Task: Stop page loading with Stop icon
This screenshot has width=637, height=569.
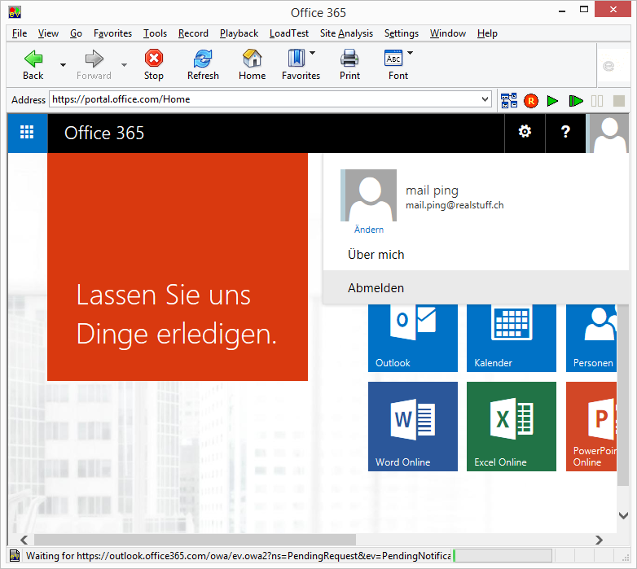Action: coord(154,58)
